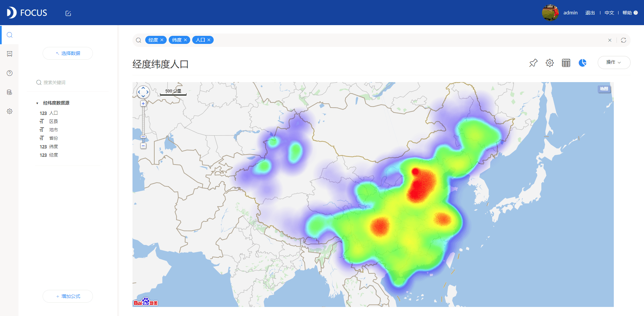Open chart settings gear icon

coord(550,63)
